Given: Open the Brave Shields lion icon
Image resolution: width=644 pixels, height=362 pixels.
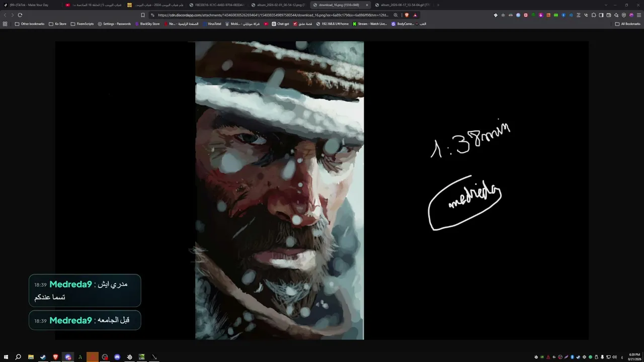Looking at the screenshot, I should (407, 15).
